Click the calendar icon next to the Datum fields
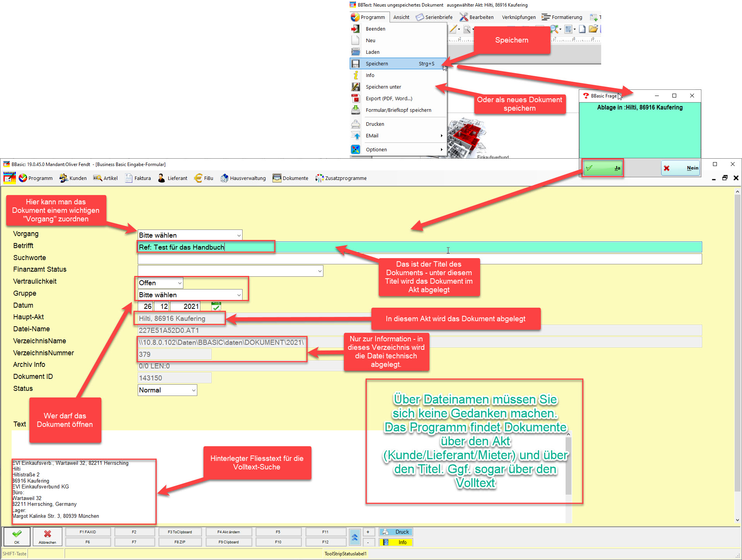The image size is (742, 560). [216, 307]
